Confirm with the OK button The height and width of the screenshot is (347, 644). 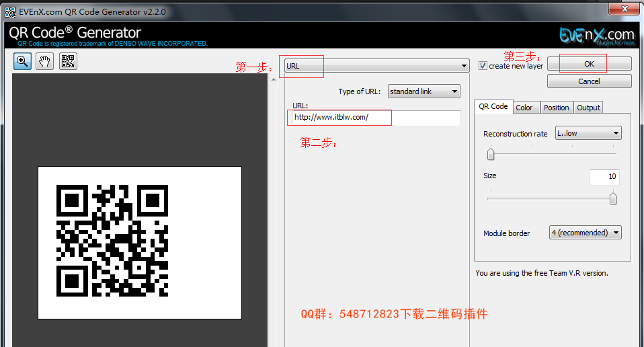(x=590, y=64)
